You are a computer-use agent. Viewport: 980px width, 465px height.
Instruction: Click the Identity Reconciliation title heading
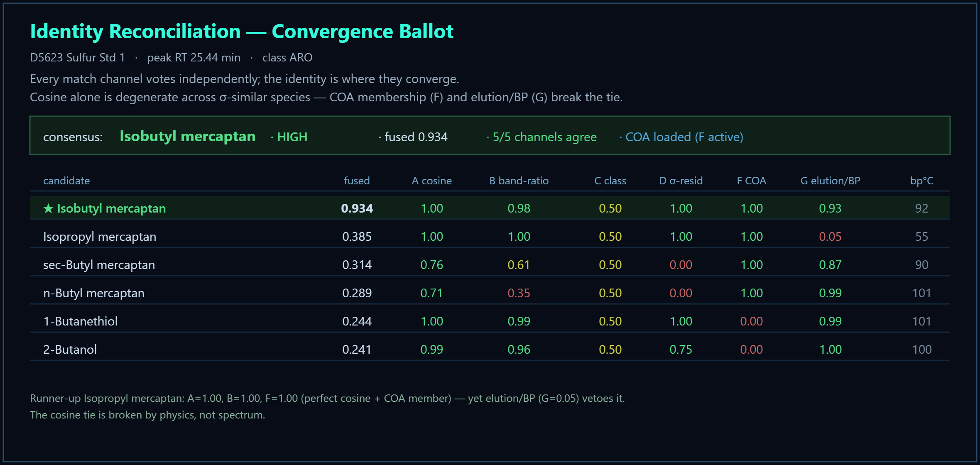(242, 32)
